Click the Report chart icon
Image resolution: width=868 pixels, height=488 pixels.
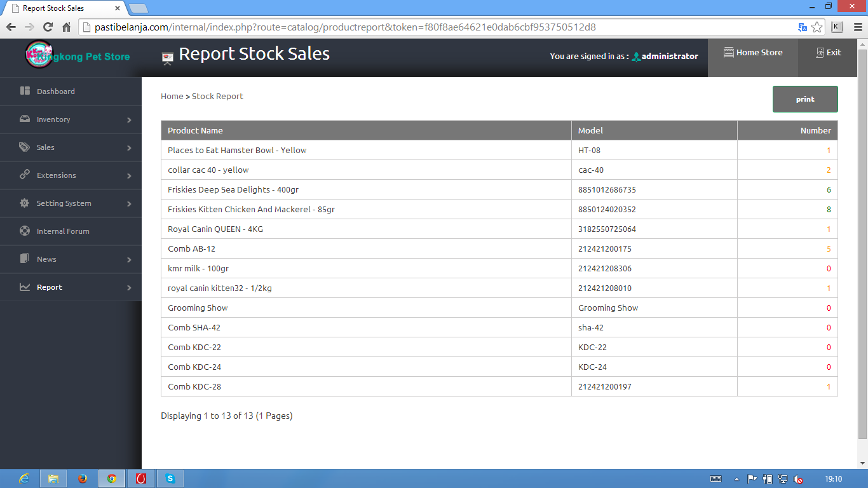click(25, 287)
